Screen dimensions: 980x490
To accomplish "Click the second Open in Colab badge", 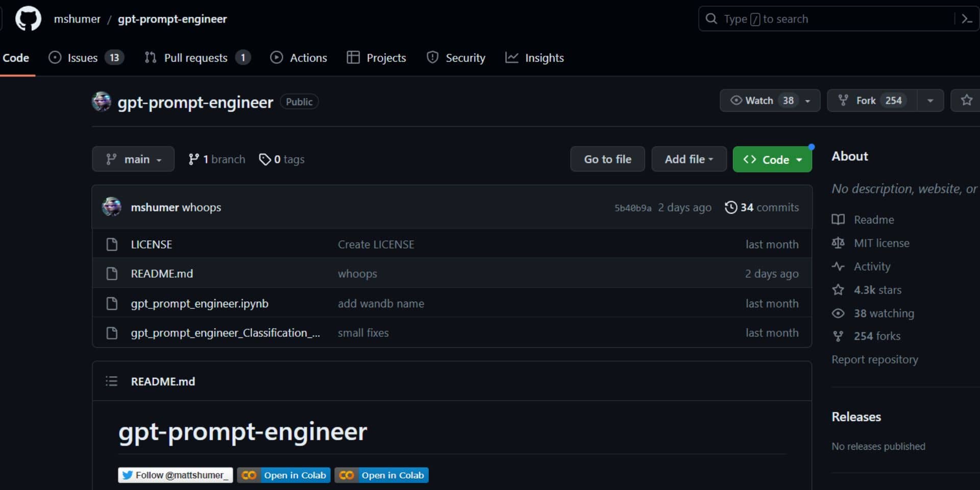I will pos(382,475).
